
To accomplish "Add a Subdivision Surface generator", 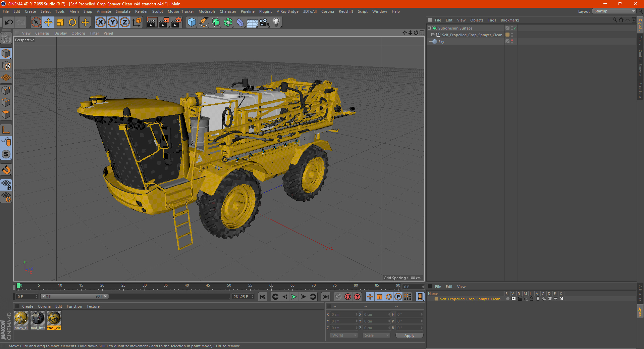I will click(x=216, y=22).
